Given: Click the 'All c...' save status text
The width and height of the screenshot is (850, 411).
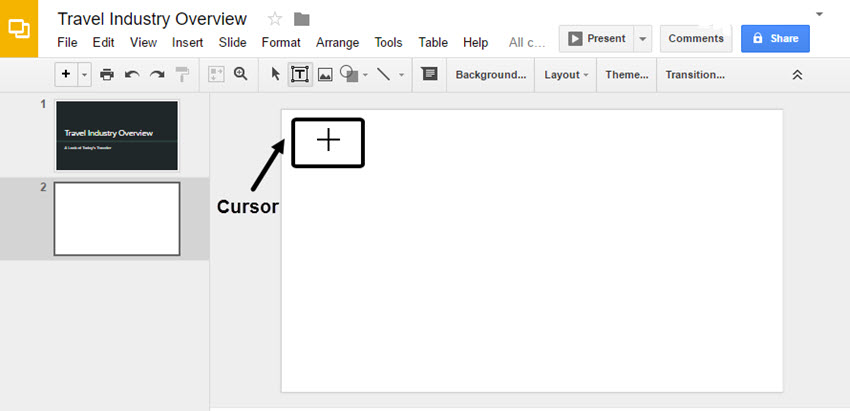Looking at the screenshot, I should click(x=527, y=42).
